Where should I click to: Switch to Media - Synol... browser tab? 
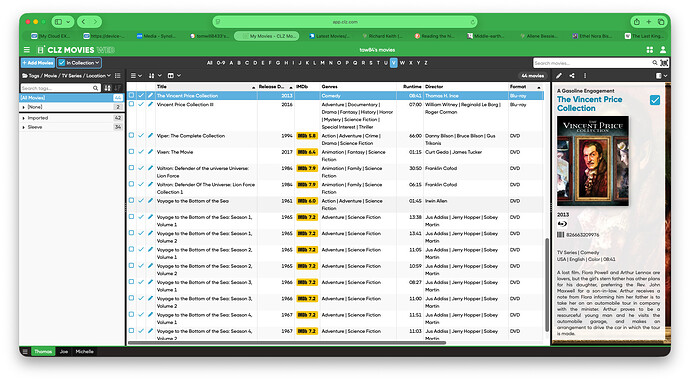[157, 36]
